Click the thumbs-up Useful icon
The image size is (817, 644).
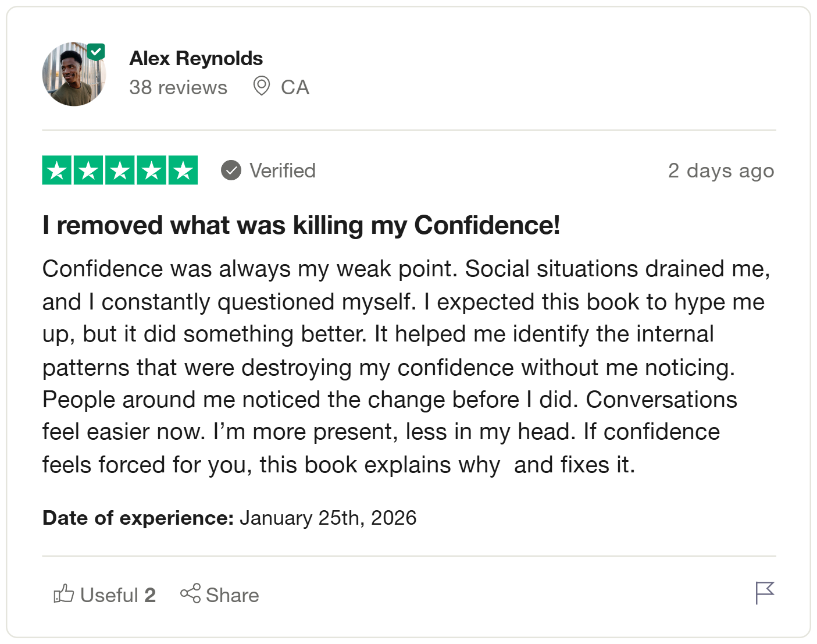[64, 594]
